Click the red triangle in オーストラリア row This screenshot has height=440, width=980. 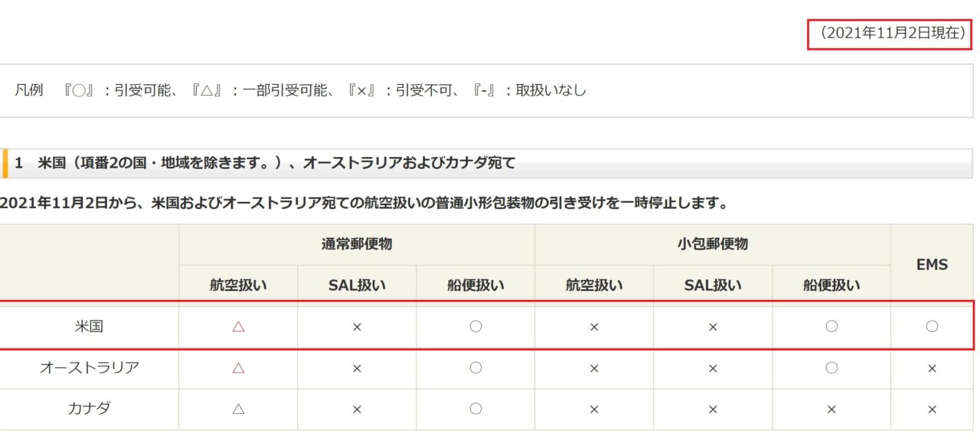pyautogui.click(x=238, y=367)
